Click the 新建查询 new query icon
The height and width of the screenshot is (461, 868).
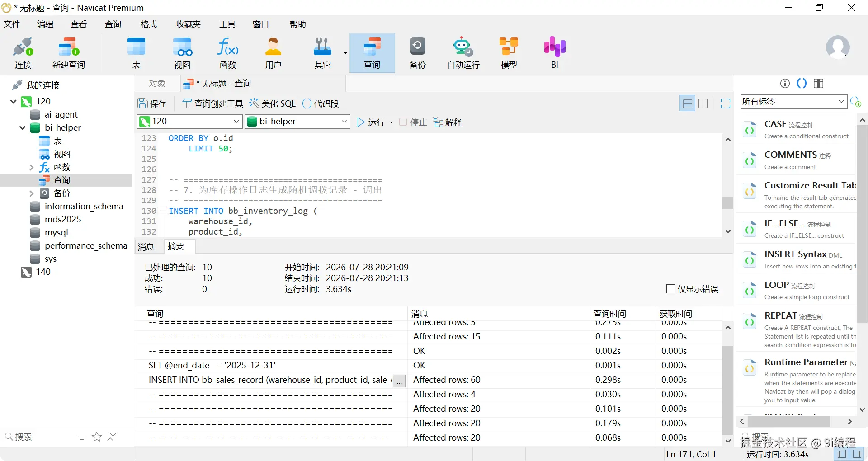tap(69, 53)
